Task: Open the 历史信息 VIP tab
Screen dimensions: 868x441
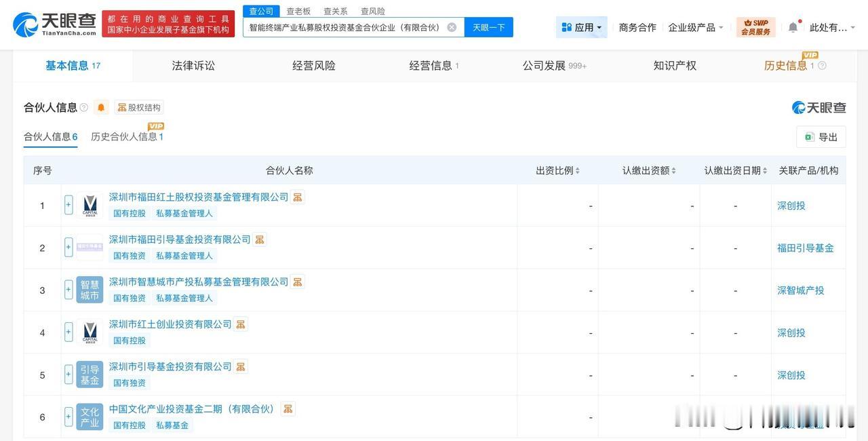Action: [x=789, y=66]
